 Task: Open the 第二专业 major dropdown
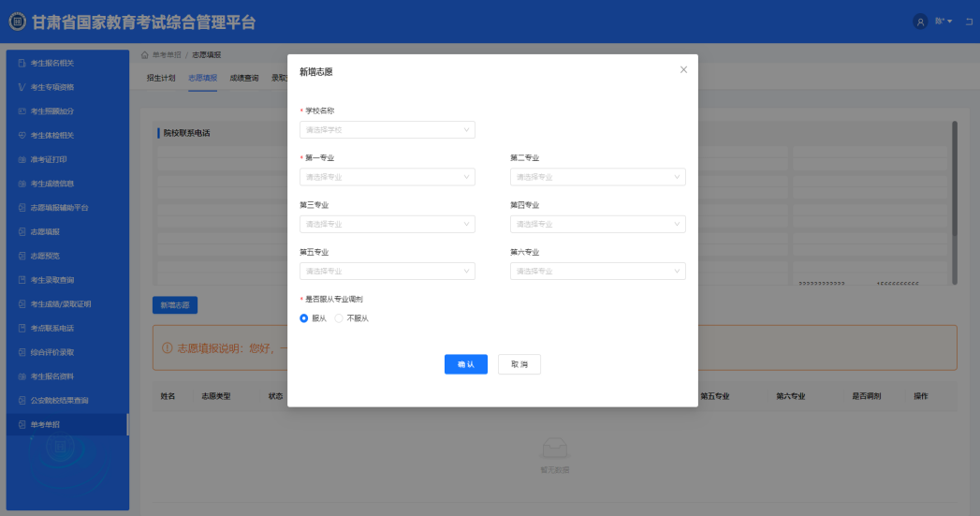(597, 177)
